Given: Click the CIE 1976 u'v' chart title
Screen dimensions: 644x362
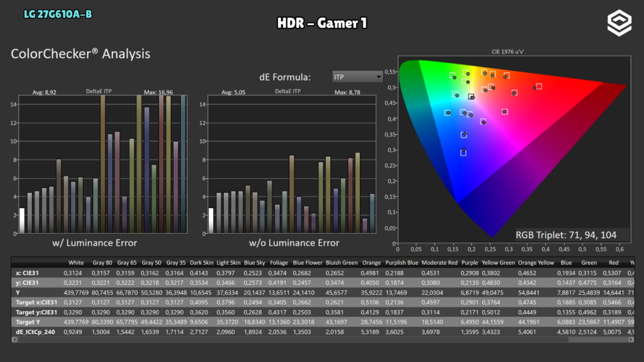Looking at the screenshot, I should [508, 52].
